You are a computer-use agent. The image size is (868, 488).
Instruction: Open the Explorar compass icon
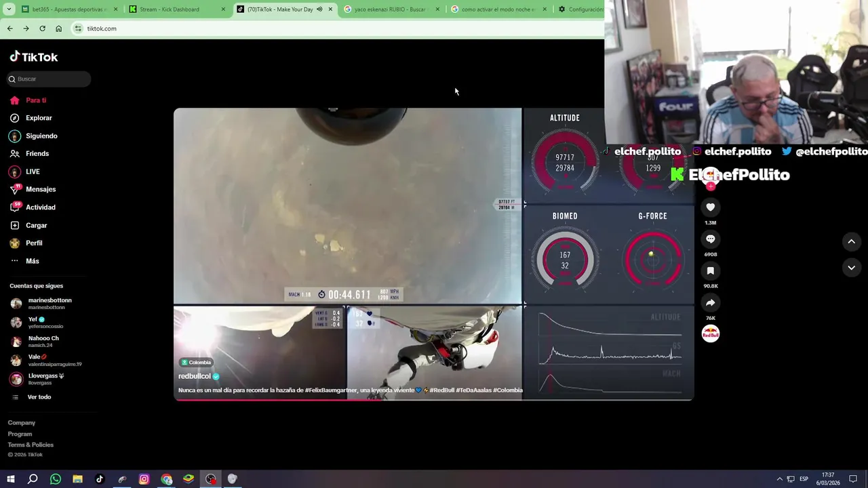click(15, 118)
